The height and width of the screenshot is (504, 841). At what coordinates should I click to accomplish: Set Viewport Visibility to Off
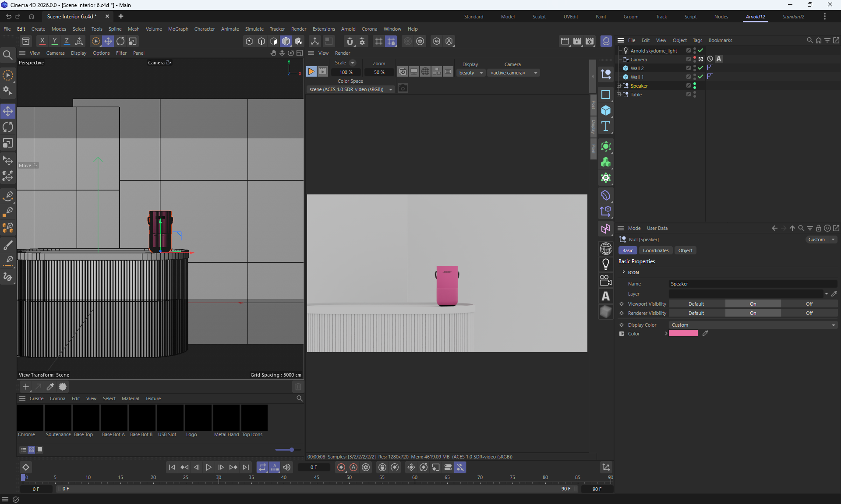coord(809,304)
